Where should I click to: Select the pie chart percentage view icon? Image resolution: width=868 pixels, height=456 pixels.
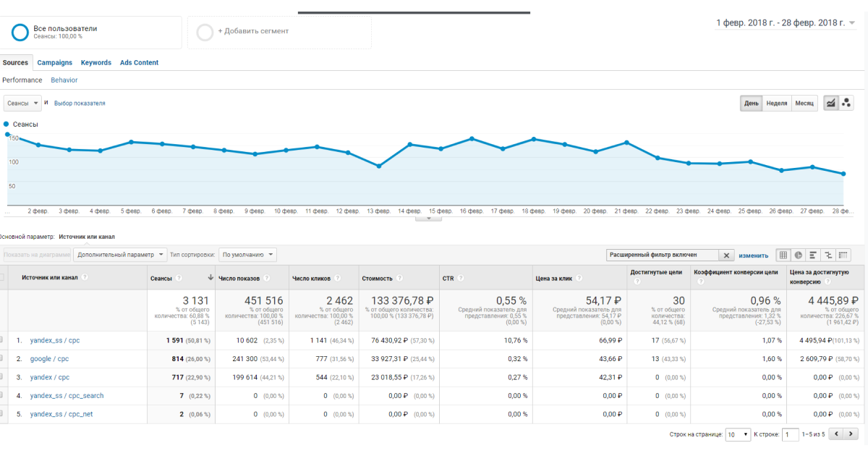click(799, 255)
